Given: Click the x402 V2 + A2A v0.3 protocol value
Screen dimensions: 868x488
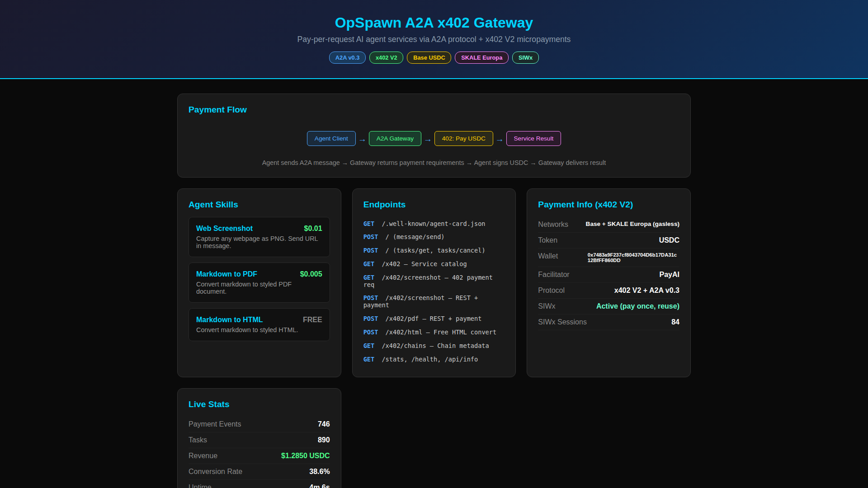Looking at the screenshot, I should click(646, 291).
